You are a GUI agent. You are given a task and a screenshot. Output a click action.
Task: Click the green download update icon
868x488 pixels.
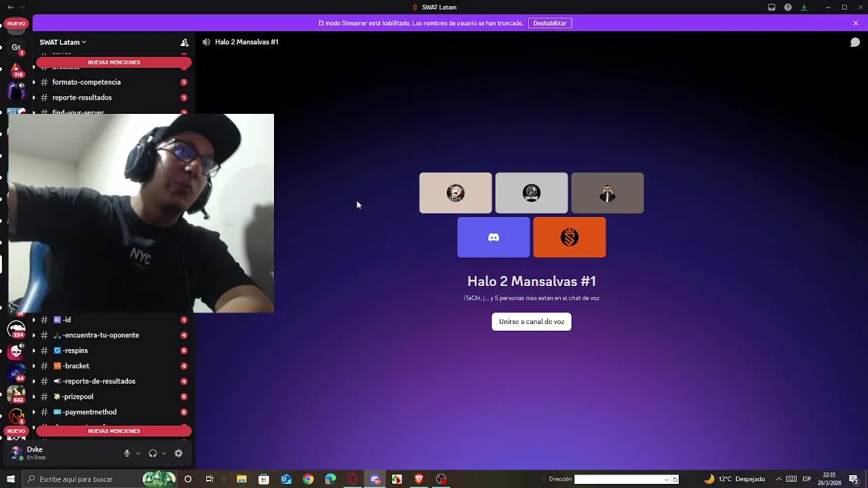coord(804,7)
